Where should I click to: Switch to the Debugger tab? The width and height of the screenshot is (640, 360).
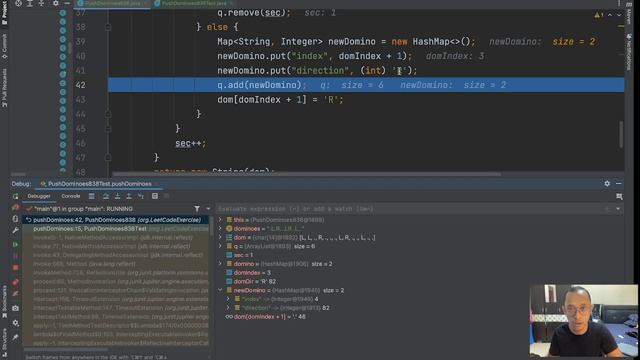click(39, 196)
